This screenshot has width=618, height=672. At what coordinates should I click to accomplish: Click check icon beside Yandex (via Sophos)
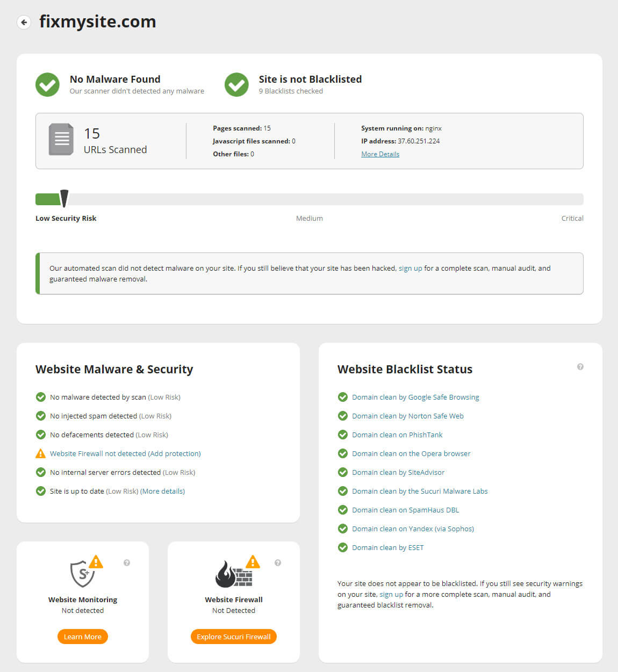[x=343, y=529]
